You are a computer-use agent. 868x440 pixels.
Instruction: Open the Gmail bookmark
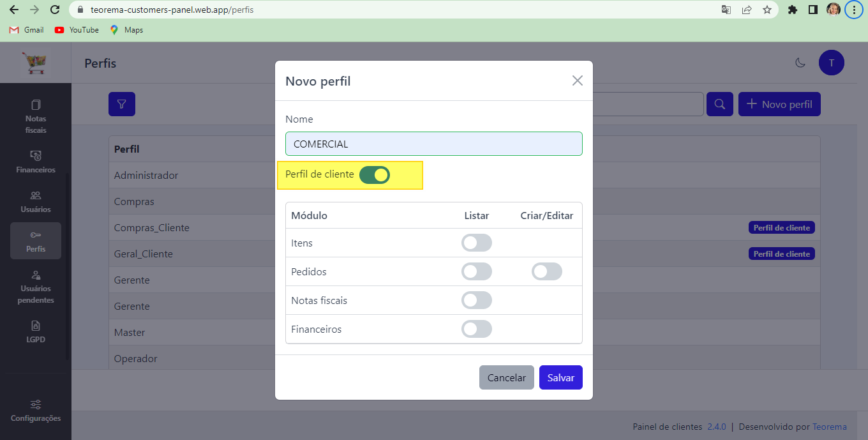26,30
